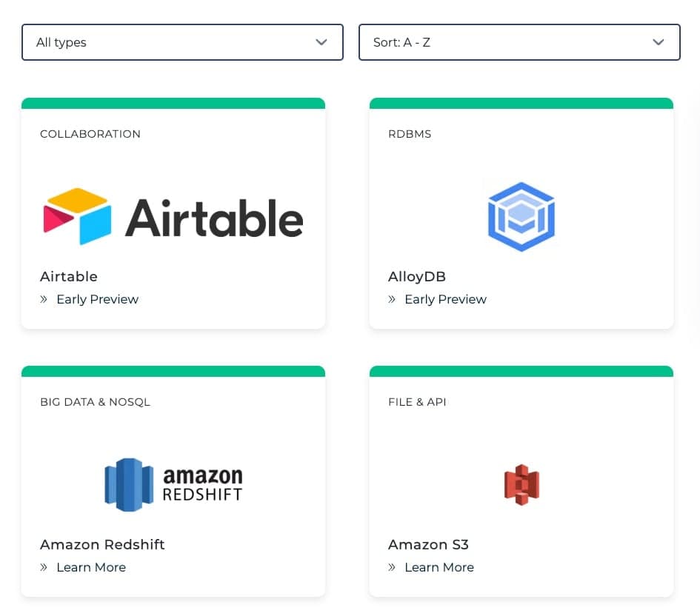Click double-chevron icon beside Redshift Learn More

[43, 567]
